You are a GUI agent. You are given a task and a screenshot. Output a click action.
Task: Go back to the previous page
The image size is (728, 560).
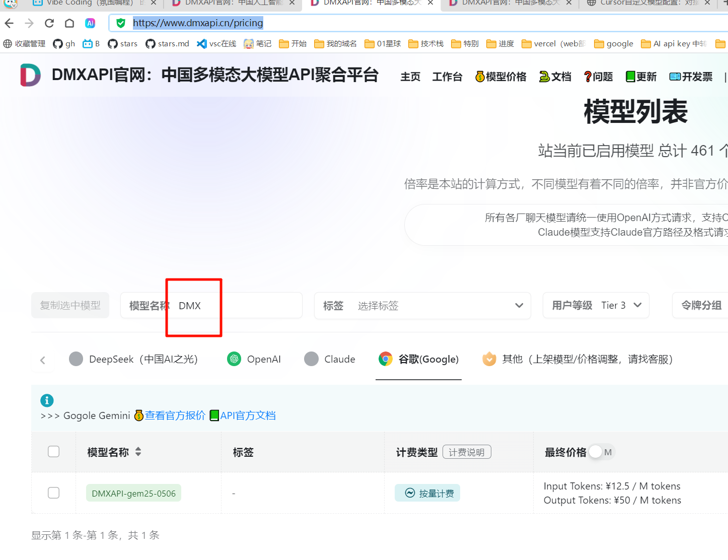coord(9,23)
